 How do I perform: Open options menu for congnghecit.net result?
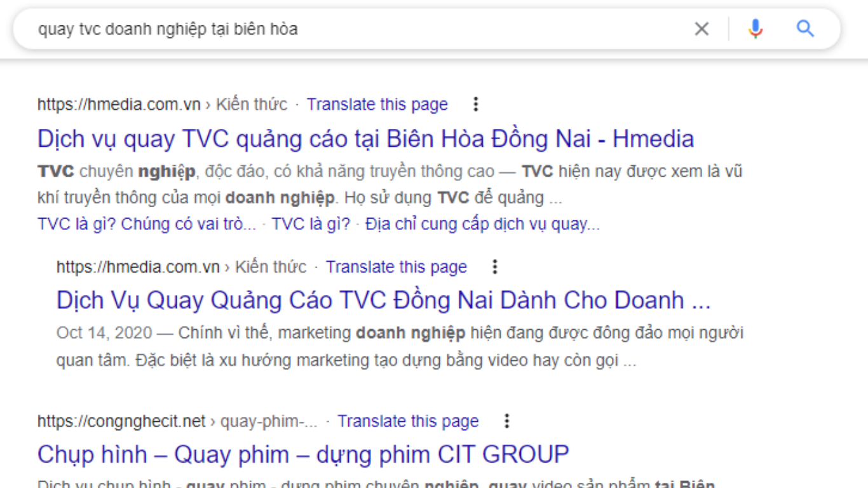tap(506, 421)
